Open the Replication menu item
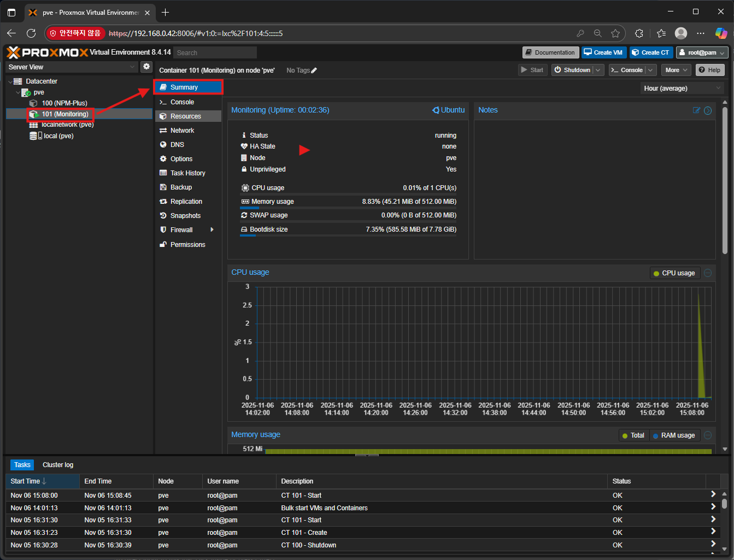The image size is (734, 560). pos(188,202)
